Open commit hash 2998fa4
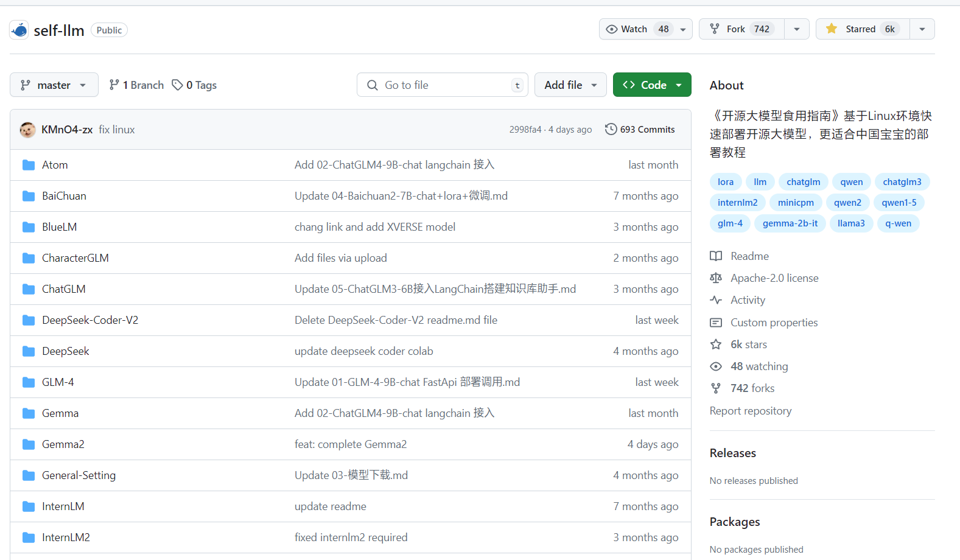 525,130
